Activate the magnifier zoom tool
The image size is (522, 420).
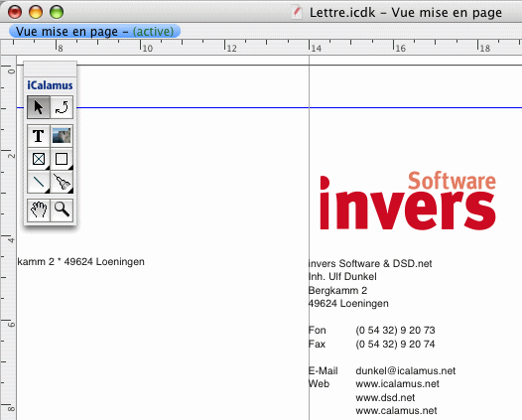62,210
